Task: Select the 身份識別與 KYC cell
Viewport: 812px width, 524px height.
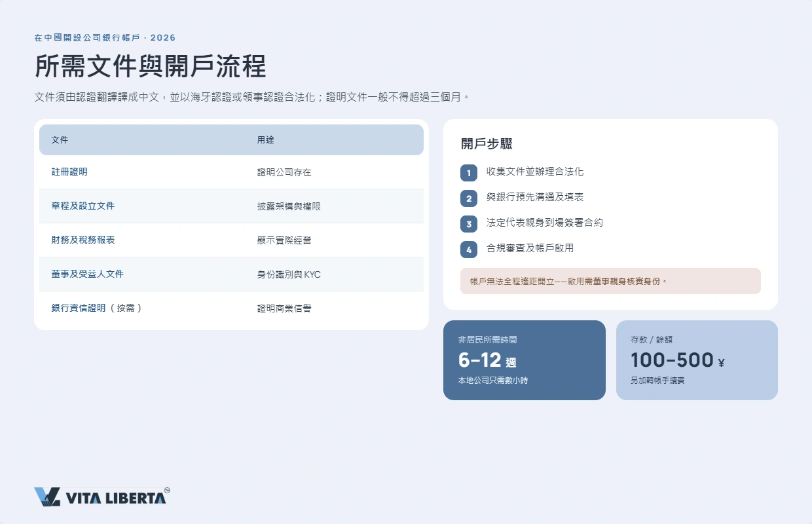Action: 289,274
